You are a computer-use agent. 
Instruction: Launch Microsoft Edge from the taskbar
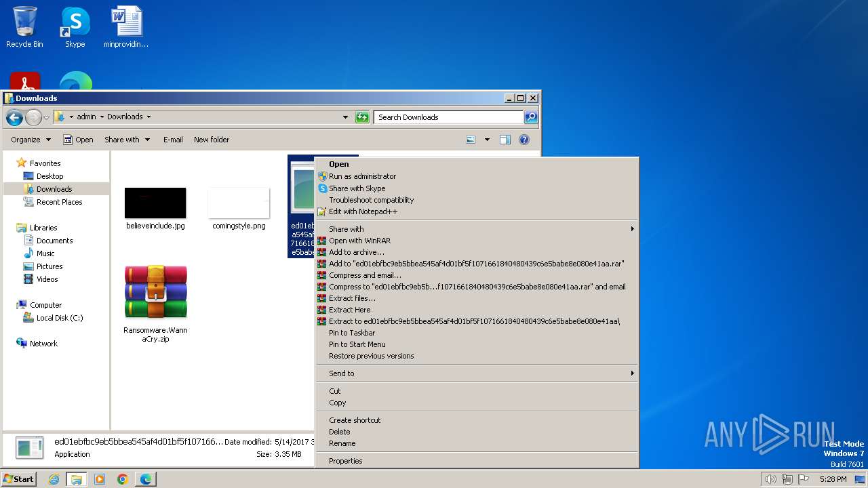(x=146, y=479)
